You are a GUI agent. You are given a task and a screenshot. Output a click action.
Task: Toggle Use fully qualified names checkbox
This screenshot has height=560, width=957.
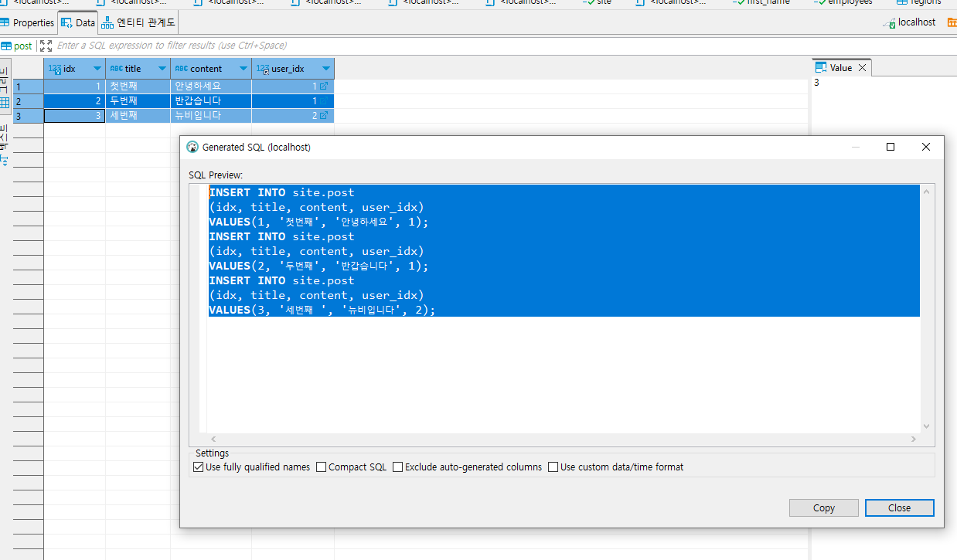coord(198,467)
